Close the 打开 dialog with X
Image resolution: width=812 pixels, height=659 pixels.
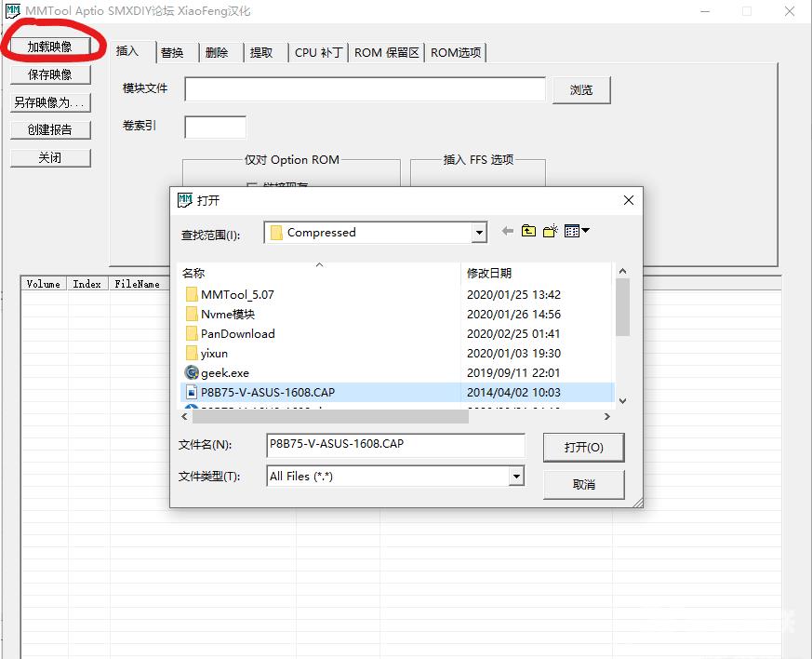(x=628, y=200)
